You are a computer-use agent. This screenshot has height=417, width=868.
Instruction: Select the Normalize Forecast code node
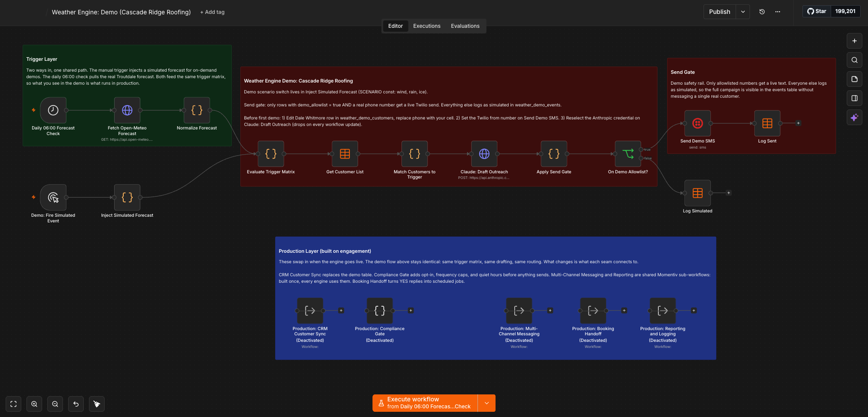pos(197,110)
